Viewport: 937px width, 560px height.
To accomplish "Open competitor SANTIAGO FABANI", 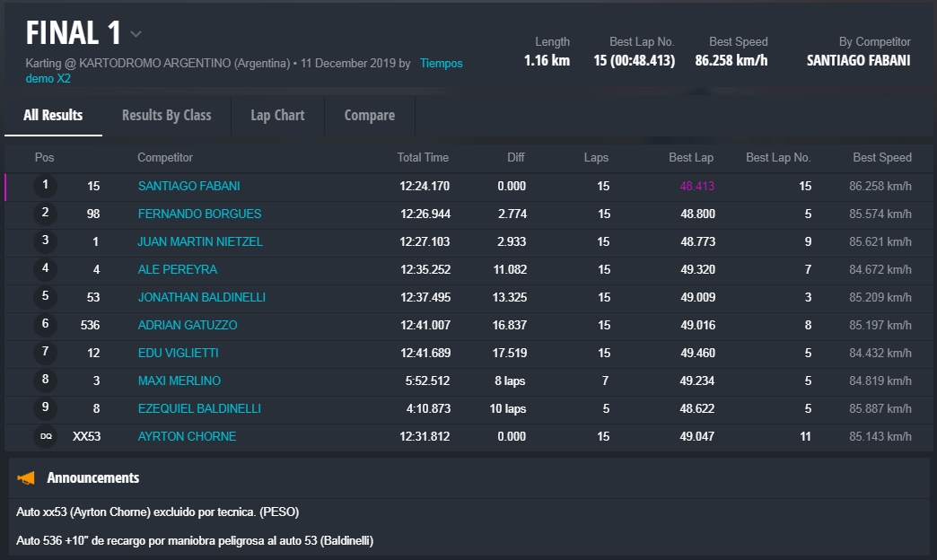I will [x=188, y=187].
